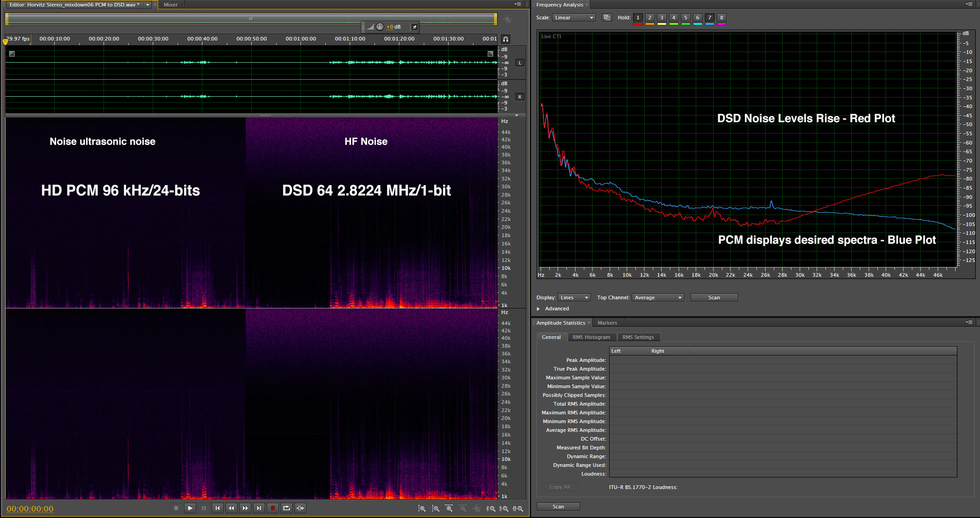The image size is (980, 518).
Task: Move playhead to next marker
Action: coord(259,508)
